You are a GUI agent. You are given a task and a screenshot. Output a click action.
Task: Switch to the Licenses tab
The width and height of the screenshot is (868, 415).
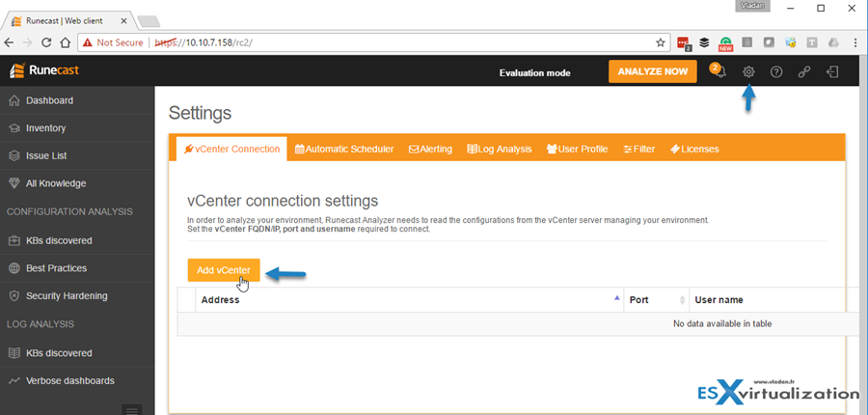coord(694,149)
